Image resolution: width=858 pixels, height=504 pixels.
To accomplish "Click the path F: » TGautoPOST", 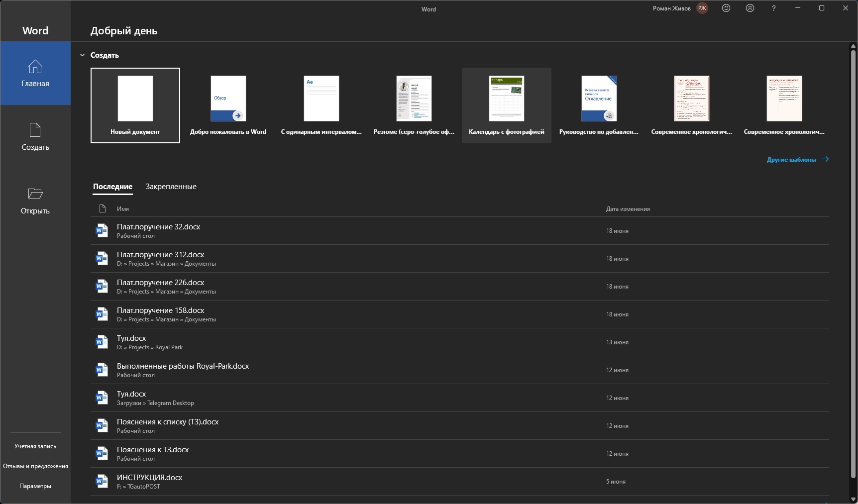I will (138, 487).
